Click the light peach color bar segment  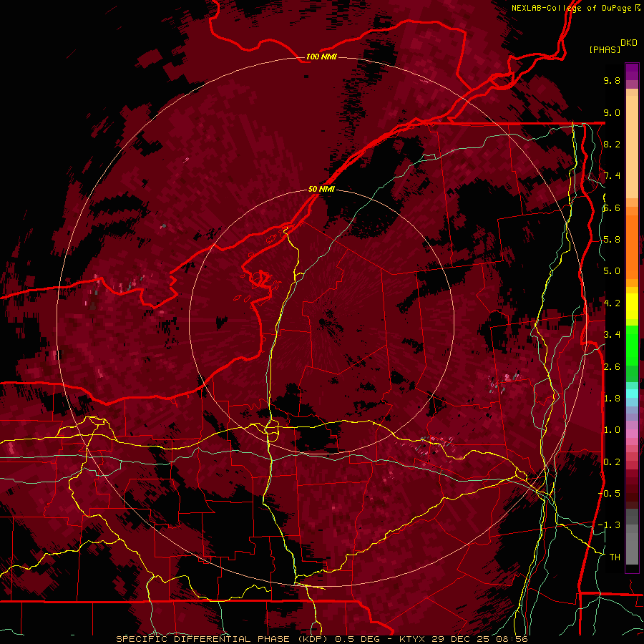point(632,147)
